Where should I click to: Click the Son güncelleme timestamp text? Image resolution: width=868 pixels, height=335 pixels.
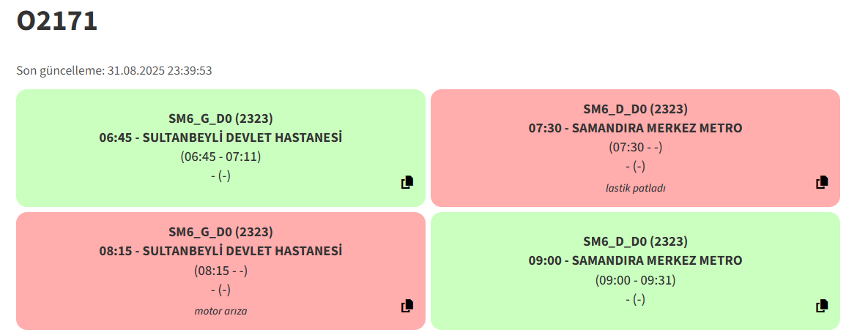(114, 71)
